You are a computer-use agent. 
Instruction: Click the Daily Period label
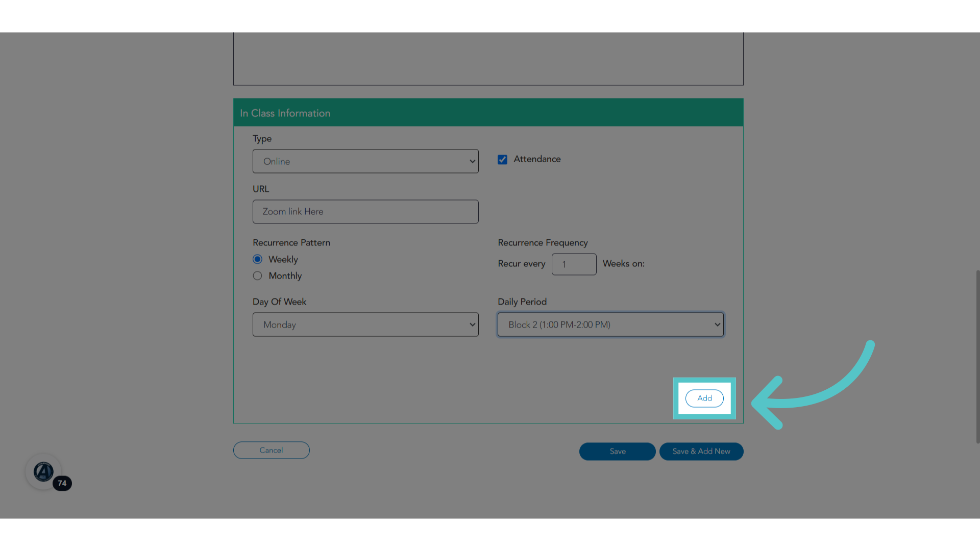[522, 302]
